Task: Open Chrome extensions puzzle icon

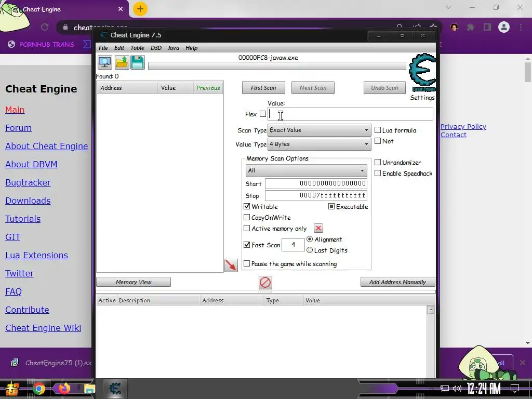Action: (x=471, y=27)
